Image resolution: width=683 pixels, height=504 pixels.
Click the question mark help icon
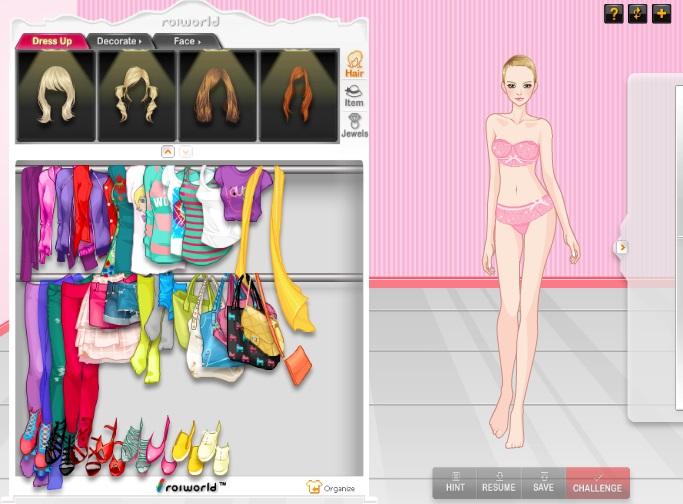[x=614, y=13]
